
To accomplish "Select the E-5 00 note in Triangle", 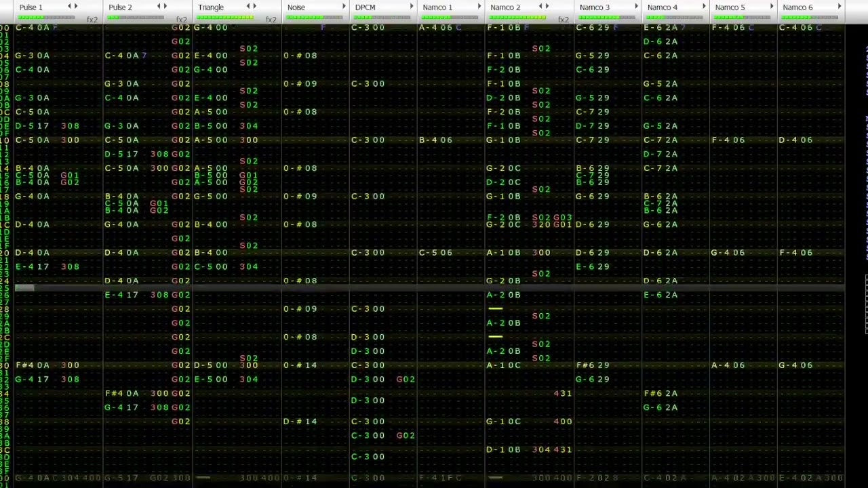I will (x=212, y=380).
